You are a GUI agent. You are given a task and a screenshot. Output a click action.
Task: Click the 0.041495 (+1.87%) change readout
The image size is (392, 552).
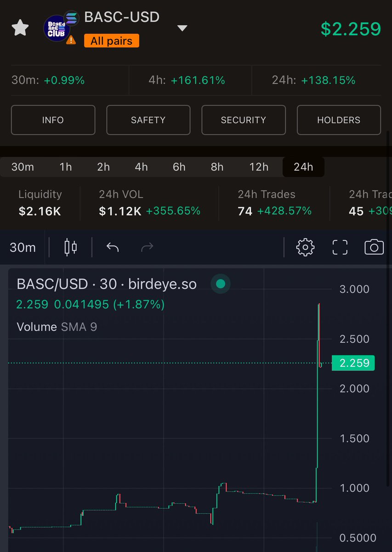coord(109,305)
